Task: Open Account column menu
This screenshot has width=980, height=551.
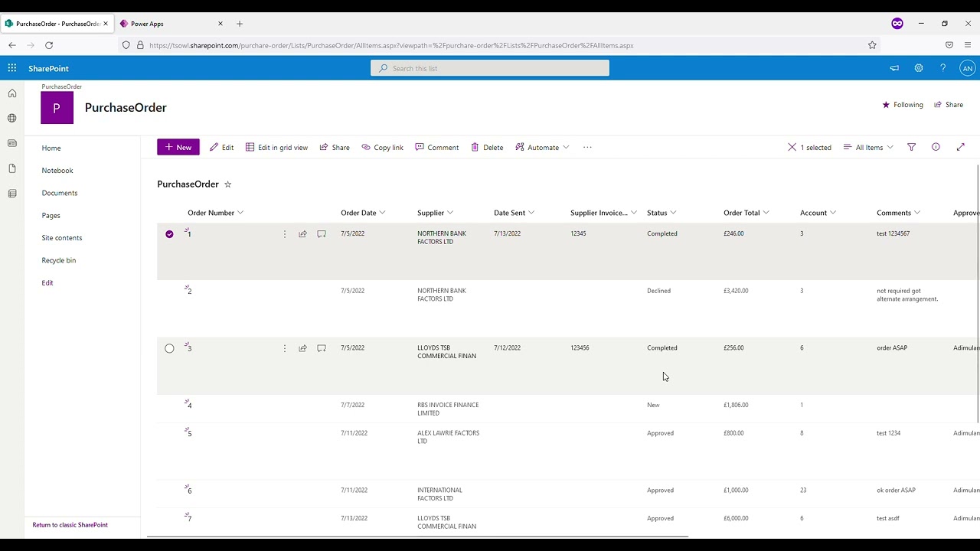Action: point(833,213)
